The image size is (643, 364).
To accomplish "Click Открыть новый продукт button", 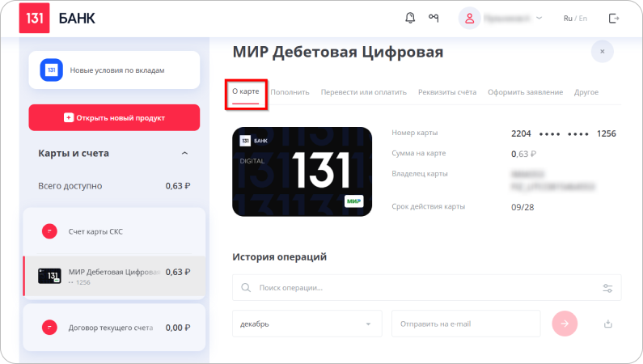I will [x=114, y=117].
